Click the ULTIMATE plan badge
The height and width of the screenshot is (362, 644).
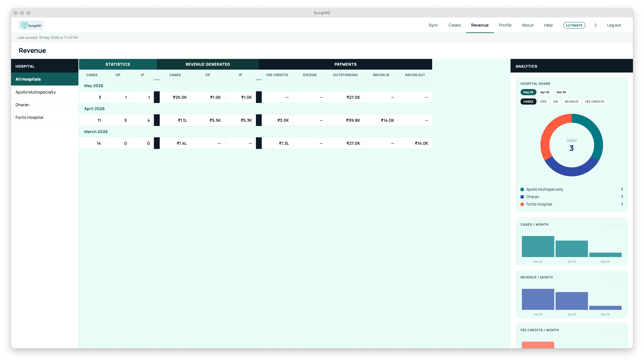pos(574,25)
